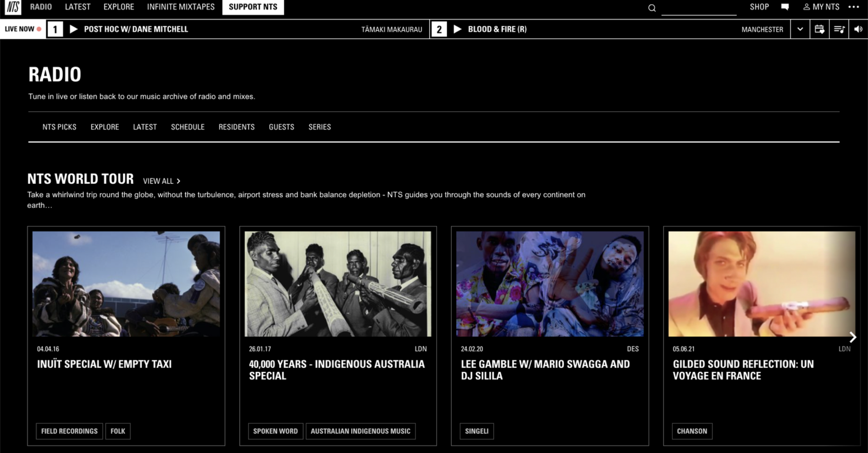Select the Spoken Word genre tag
The height and width of the screenshot is (453, 868).
pos(276,431)
